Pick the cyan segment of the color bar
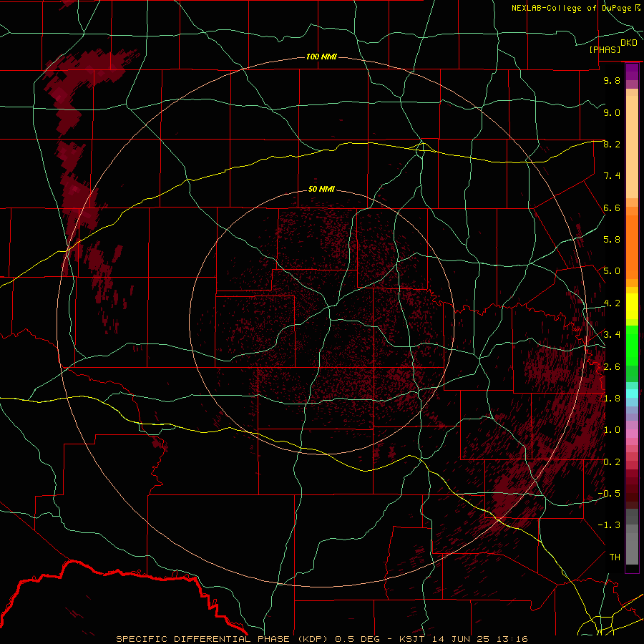Image resolution: width=644 pixels, height=644 pixels. pyautogui.click(x=632, y=394)
